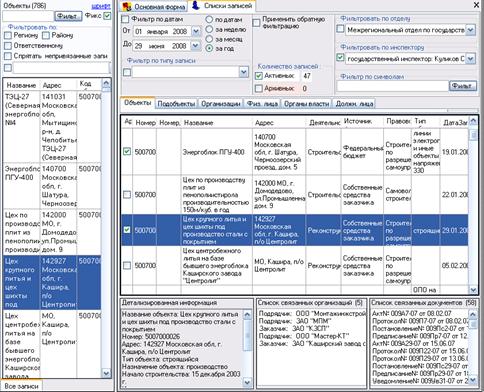The height and width of the screenshot is (392, 484).
Task: Open the Органы власти tab
Action: (x=306, y=104)
